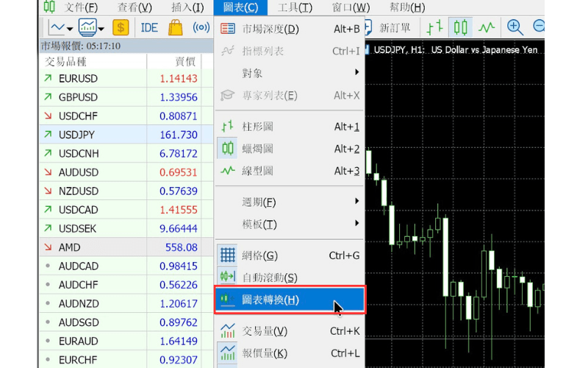Select the USDJPY row
This screenshot has width=588, height=368.
(x=126, y=135)
